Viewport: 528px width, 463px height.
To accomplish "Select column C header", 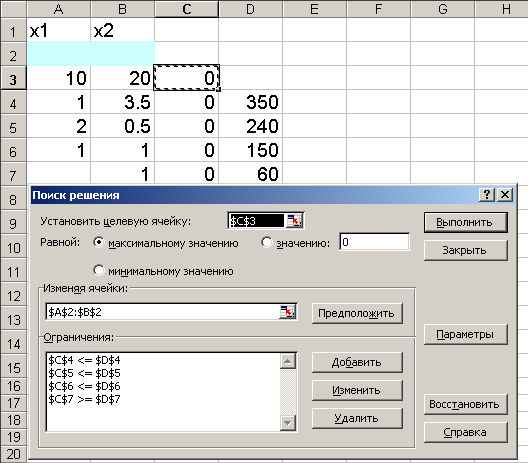I will (187, 9).
